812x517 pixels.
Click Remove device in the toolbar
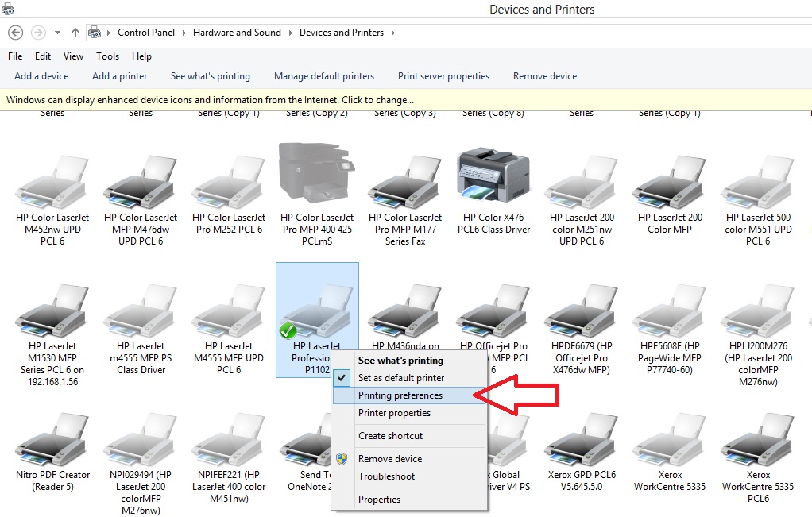[545, 76]
